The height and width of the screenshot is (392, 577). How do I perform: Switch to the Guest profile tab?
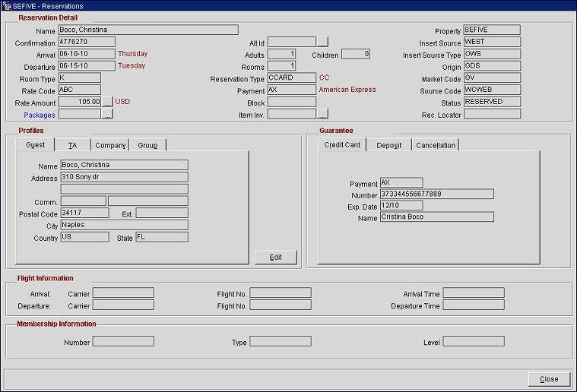coord(35,145)
